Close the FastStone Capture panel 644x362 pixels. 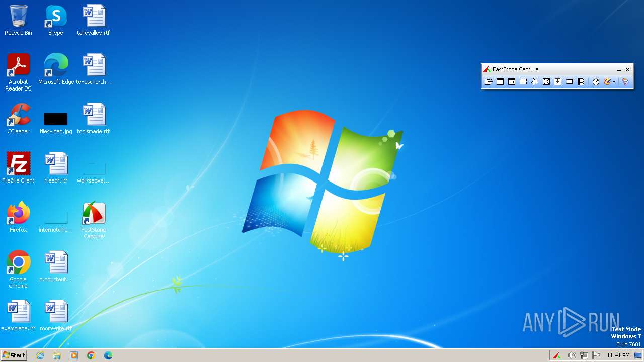628,70
